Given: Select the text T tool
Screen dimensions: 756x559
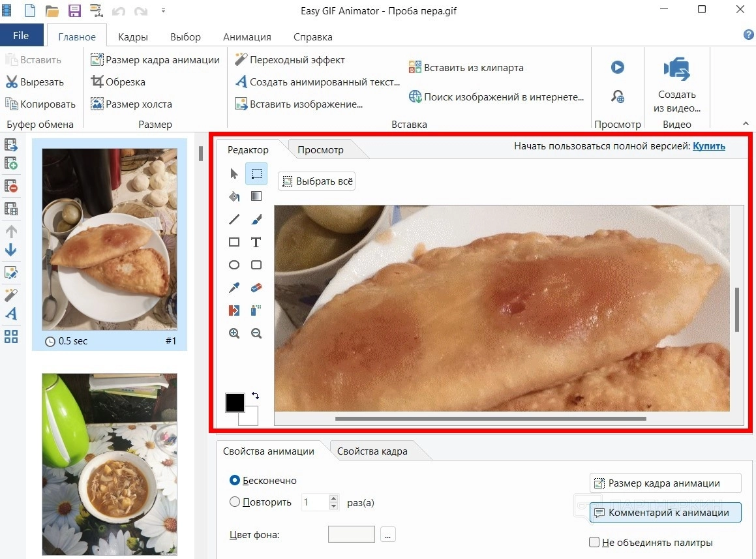Looking at the screenshot, I should pos(256,242).
